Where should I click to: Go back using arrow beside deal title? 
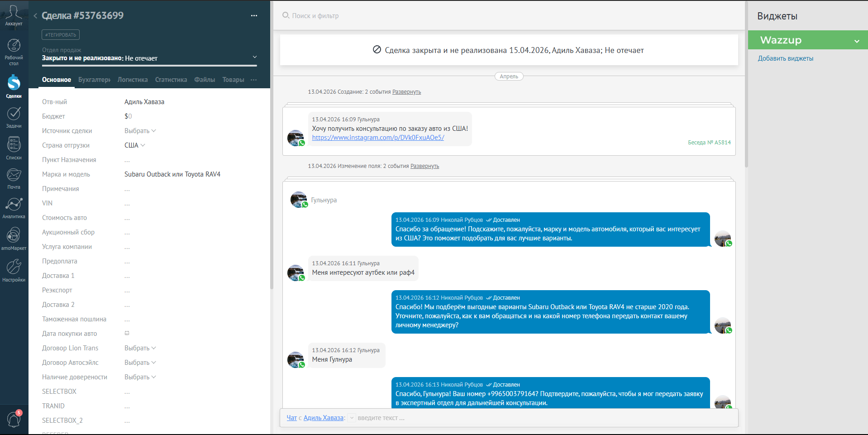click(35, 16)
